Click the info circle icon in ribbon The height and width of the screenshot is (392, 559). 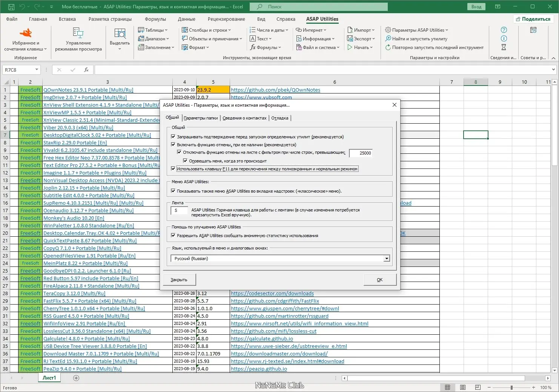[x=504, y=38]
